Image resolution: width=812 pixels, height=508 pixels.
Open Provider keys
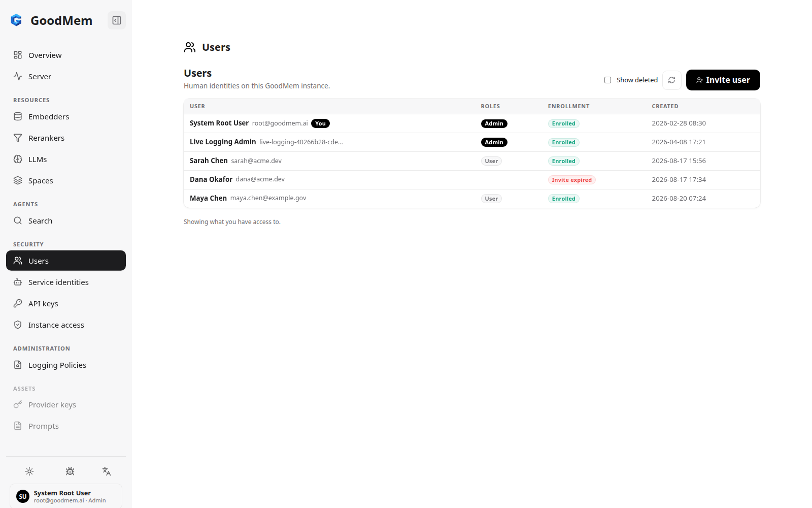66,404
